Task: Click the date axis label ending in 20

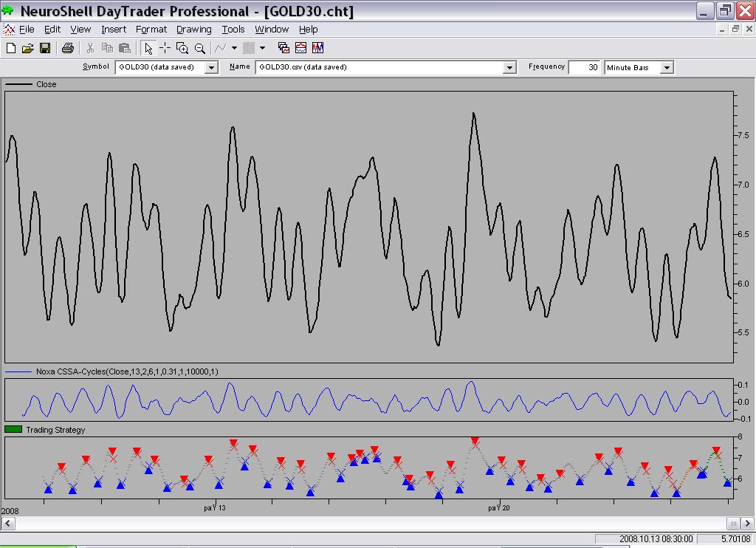Action: pyautogui.click(x=498, y=508)
